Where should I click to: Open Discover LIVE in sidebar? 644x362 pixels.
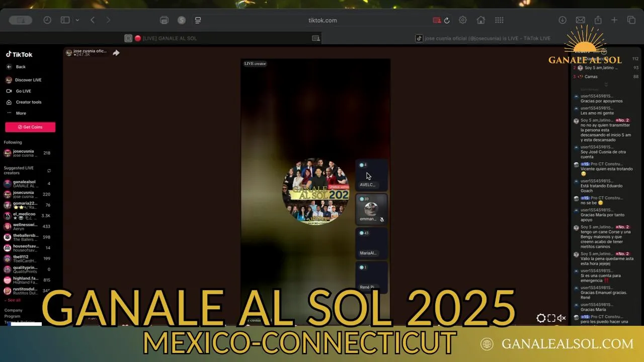click(x=24, y=80)
